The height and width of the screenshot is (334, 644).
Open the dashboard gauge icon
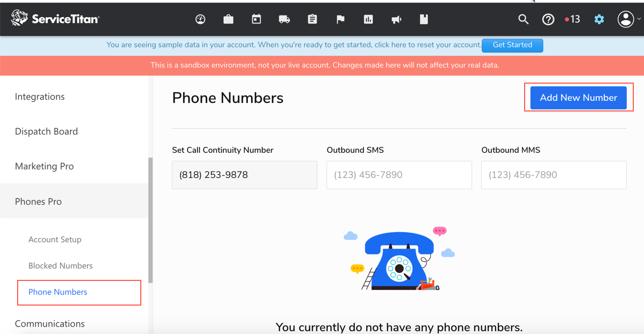click(x=200, y=19)
